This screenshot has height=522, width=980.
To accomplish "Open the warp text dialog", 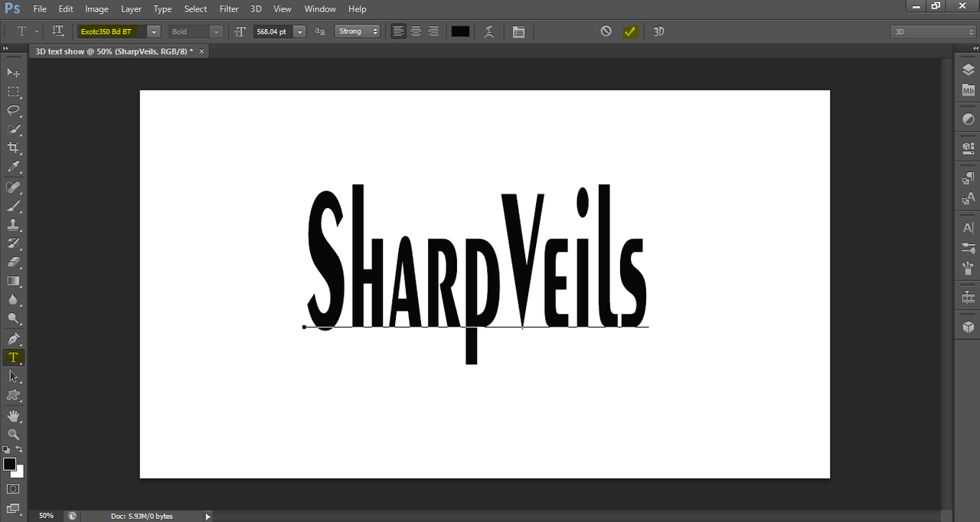I will click(488, 31).
